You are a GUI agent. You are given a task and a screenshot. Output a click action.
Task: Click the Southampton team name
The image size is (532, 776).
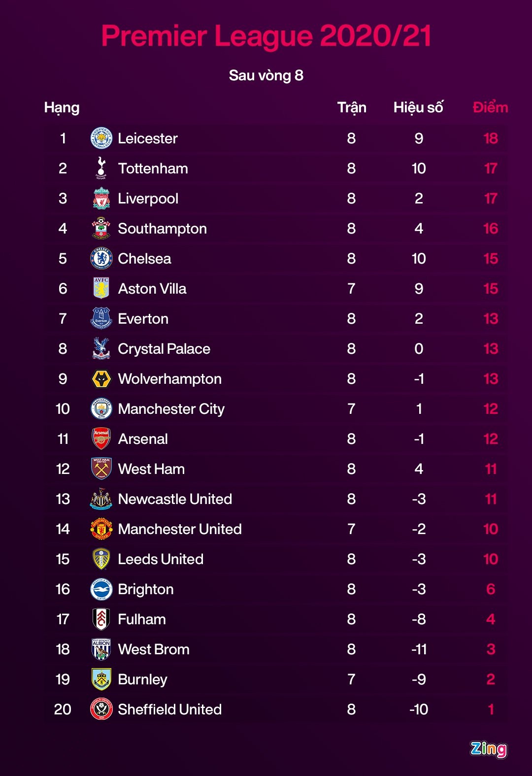162,229
